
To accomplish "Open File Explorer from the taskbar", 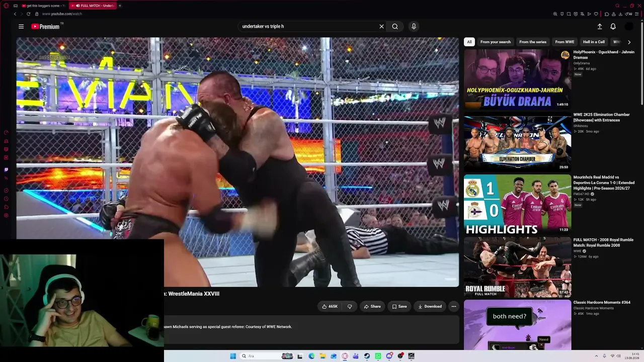I will pyautogui.click(x=323, y=356).
